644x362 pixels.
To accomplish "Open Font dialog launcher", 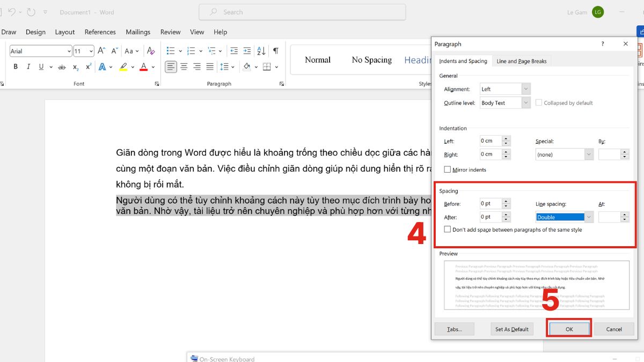I will (x=157, y=84).
